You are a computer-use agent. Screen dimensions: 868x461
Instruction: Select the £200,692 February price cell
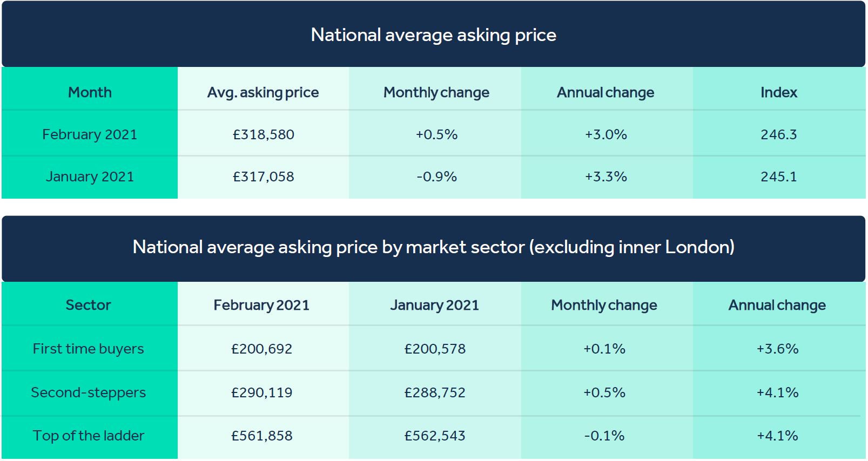click(x=262, y=349)
